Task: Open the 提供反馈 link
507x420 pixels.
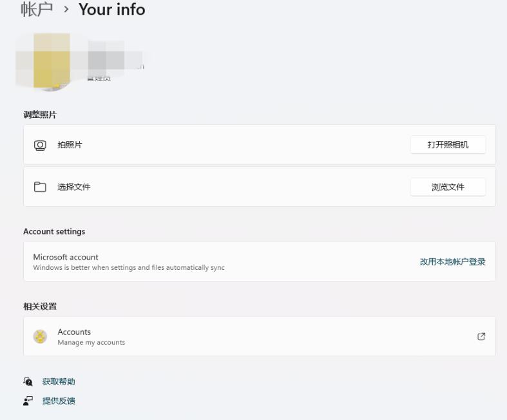Action: pyautogui.click(x=59, y=401)
